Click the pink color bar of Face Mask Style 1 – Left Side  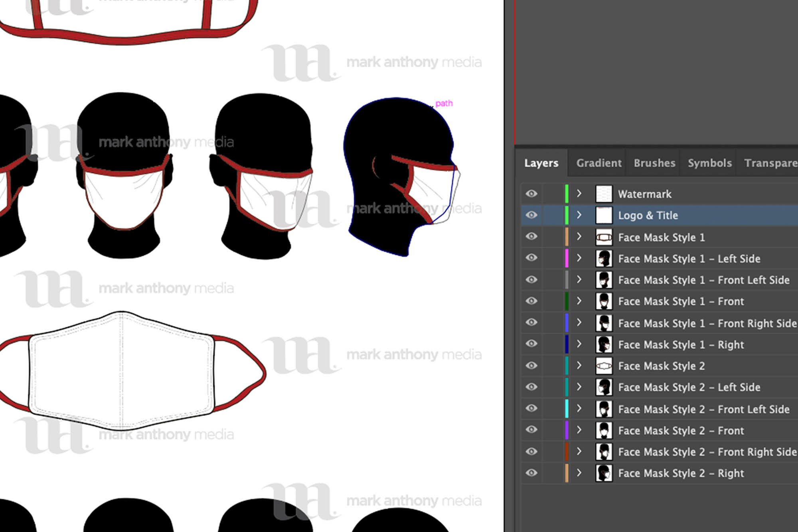566,258
